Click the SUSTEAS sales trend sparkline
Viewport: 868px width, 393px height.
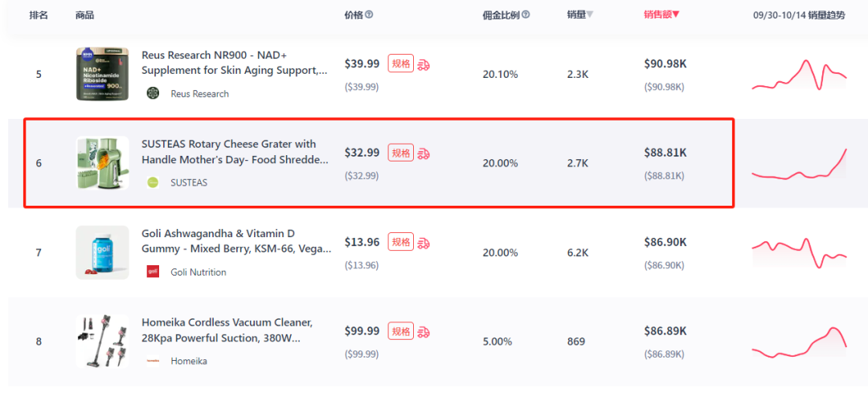(x=799, y=164)
